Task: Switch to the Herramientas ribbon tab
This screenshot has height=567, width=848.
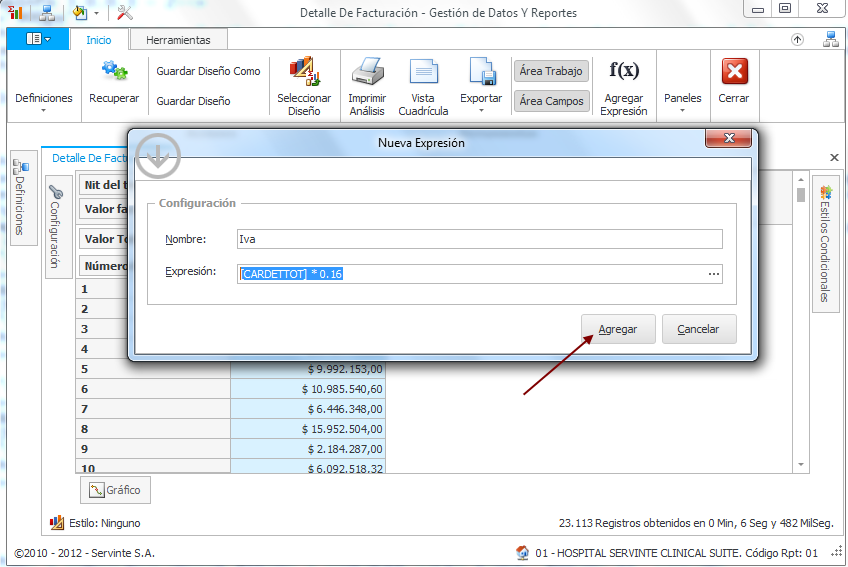Action: tap(178, 40)
